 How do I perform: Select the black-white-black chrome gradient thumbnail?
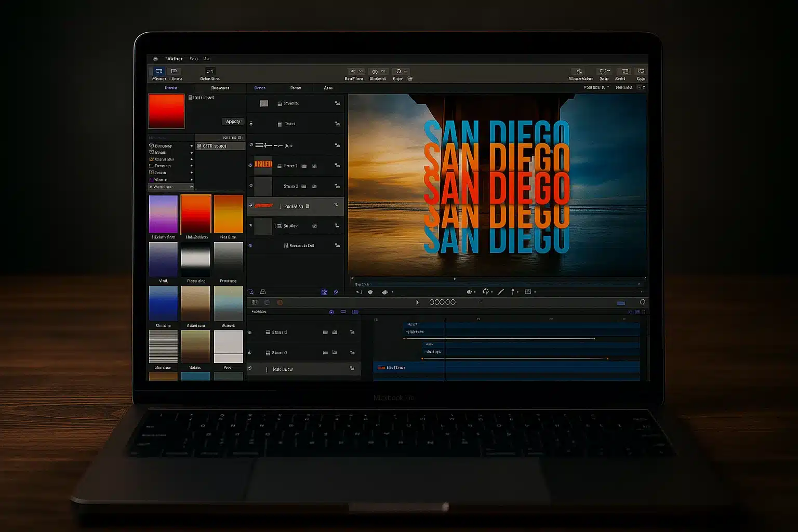pos(196,259)
